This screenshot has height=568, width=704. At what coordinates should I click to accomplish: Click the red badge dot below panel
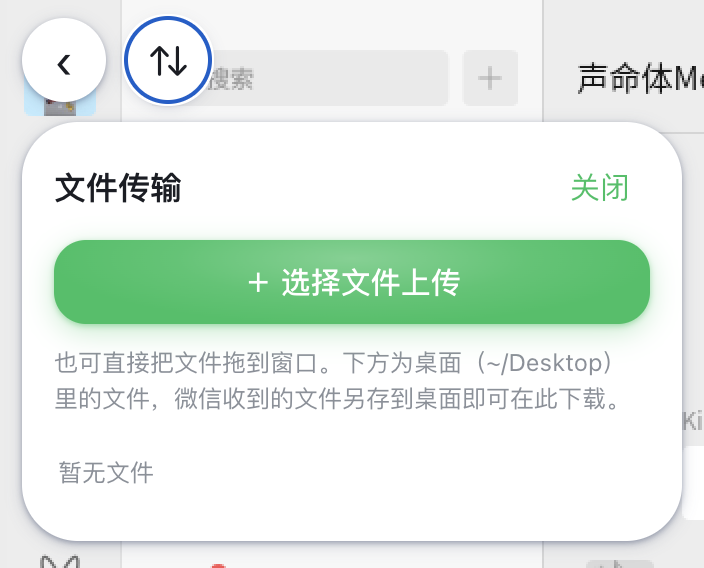pos(218,565)
